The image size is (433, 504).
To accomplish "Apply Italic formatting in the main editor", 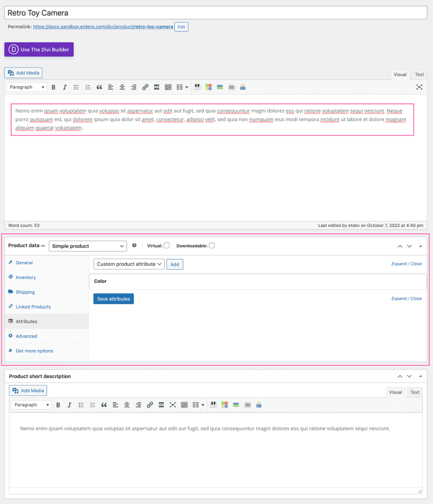I will point(65,87).
